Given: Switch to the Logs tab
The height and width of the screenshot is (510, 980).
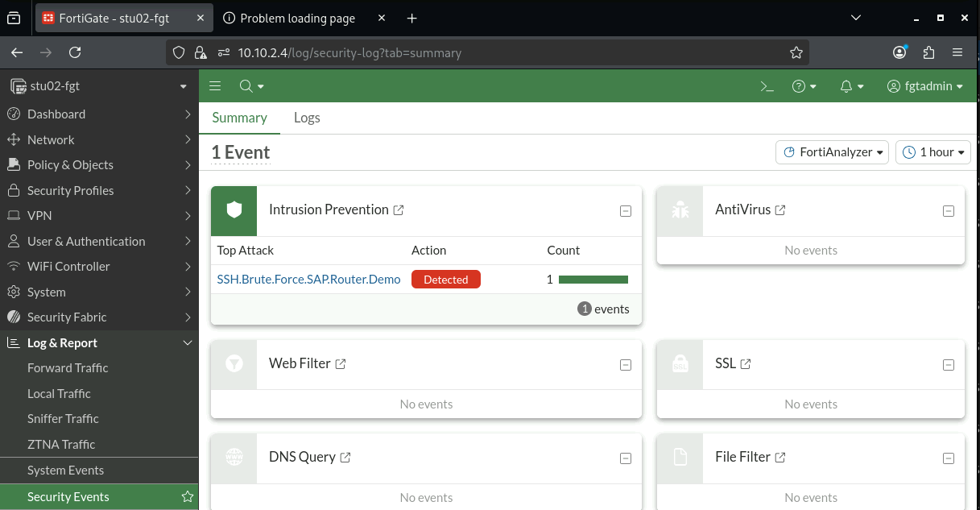Looking at the screenshot, I should pyautogui.click(x=307, y=118).
